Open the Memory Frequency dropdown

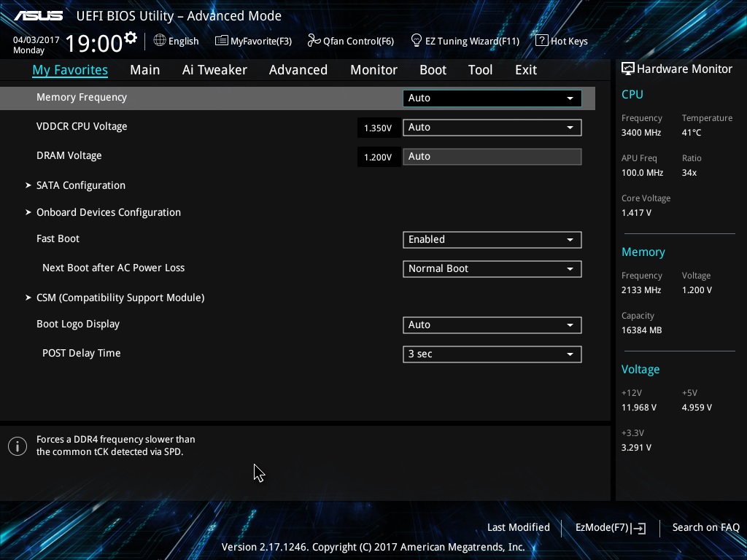492,98
